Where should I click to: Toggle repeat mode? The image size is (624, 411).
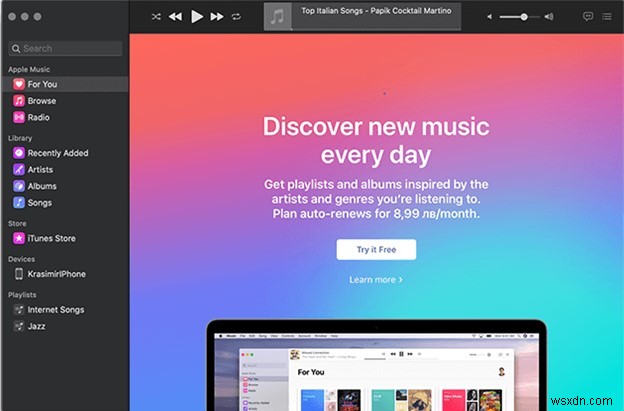tap(236, 17)
